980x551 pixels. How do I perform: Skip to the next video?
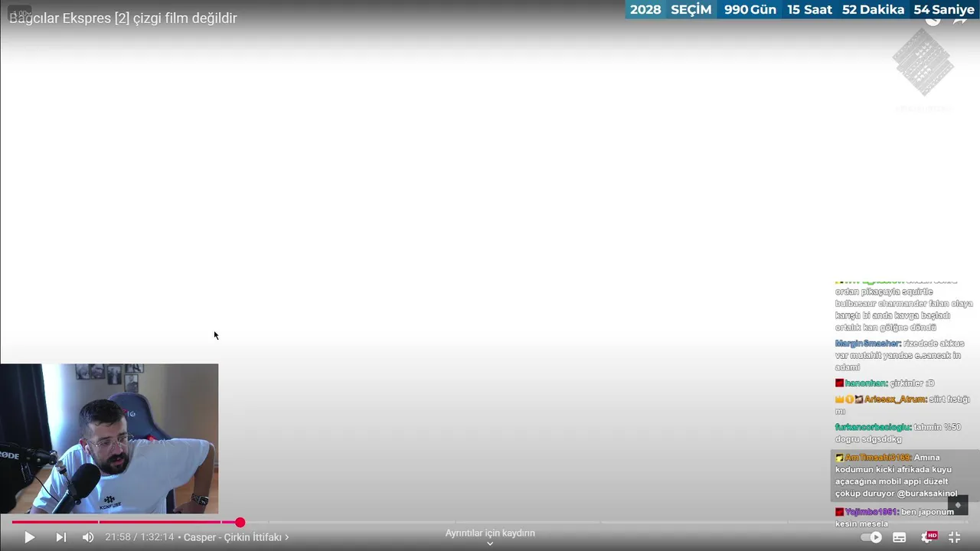click(61, 537)
